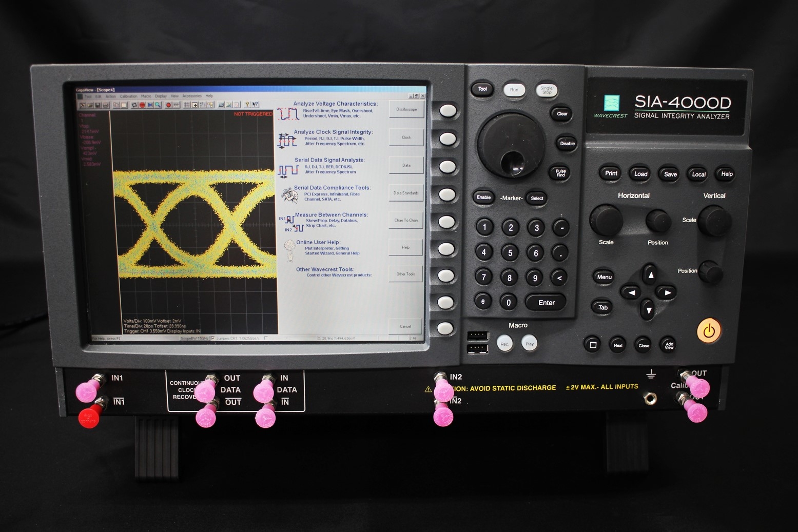Screen dimensions: 798x532
Task: Push the Enter key on the keypad
Action: [546, 303]
